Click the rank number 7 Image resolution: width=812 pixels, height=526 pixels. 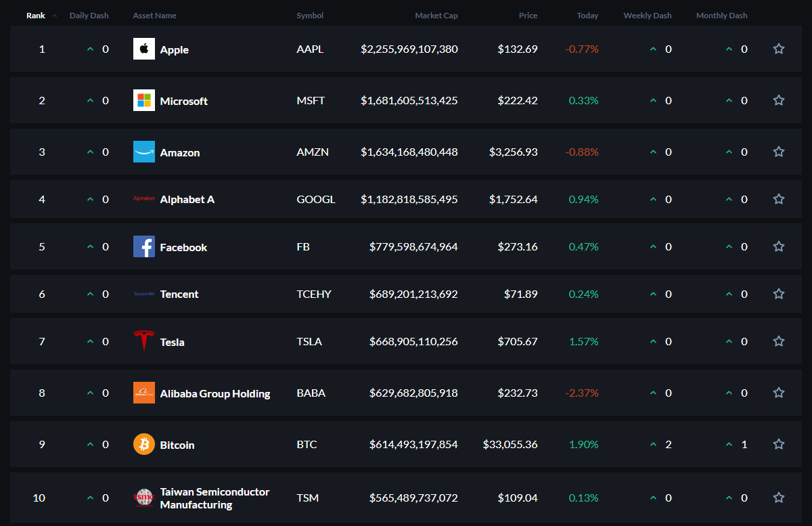tap(42, 342)
